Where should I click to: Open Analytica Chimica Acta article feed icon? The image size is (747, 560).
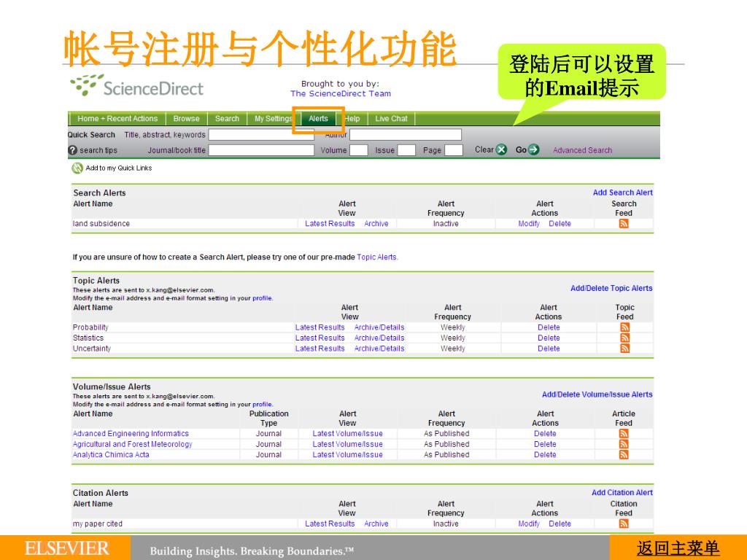point(624,455)
